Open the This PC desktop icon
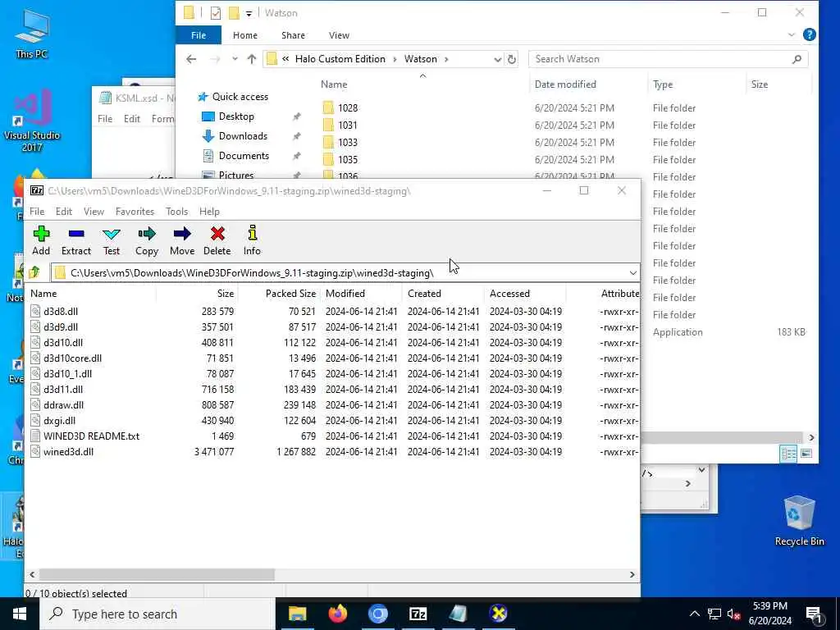Viewport: 840px width, 630px height. pyautogui.click(x=32, y=34)
